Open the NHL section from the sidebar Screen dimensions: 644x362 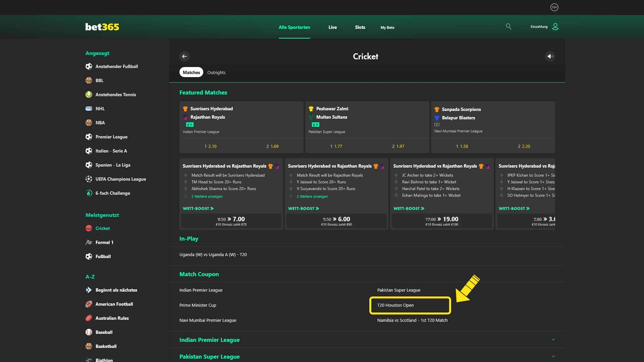click(100, 109)
